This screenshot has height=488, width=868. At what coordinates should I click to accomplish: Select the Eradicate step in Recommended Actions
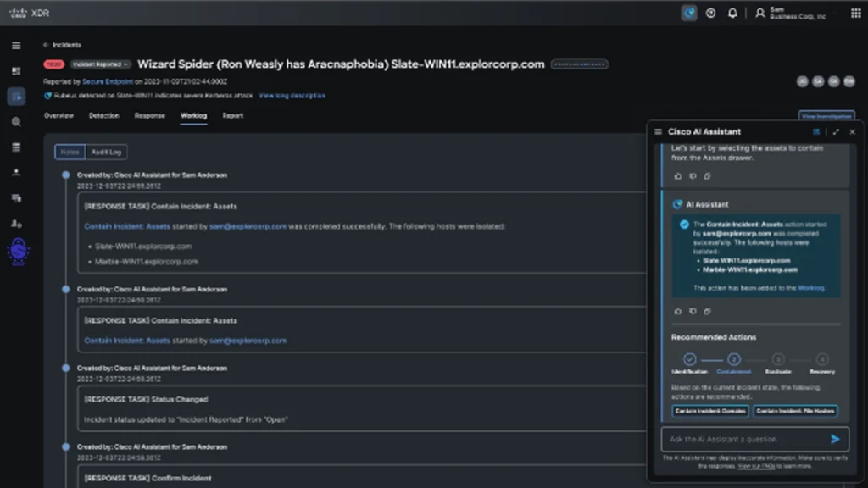[x=778, y=363]
